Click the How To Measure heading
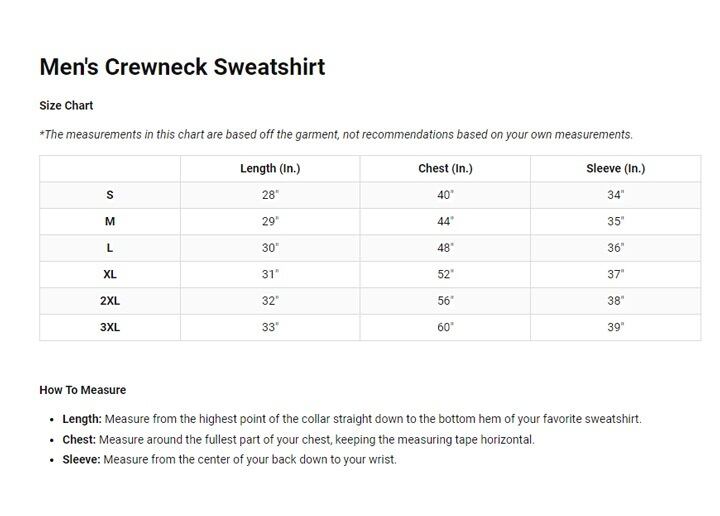Screen dimensions: 720x516 pos(82,390)
